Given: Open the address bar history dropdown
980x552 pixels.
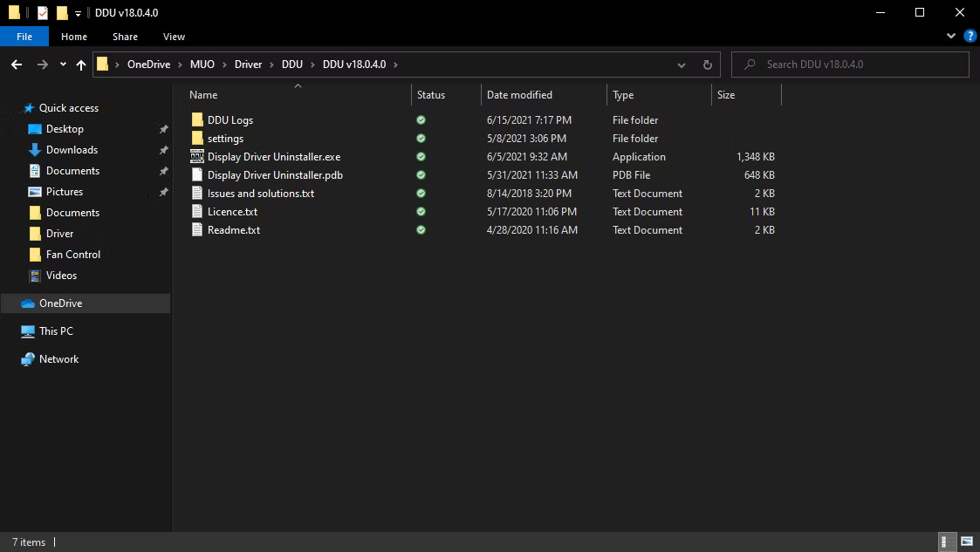Looking at the screenshot, I should (682, 64).
